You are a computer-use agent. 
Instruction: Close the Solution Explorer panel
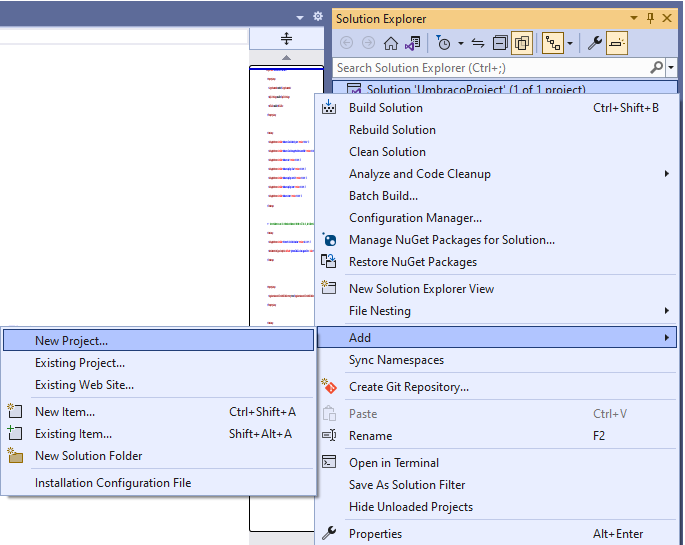coord(667,18)
